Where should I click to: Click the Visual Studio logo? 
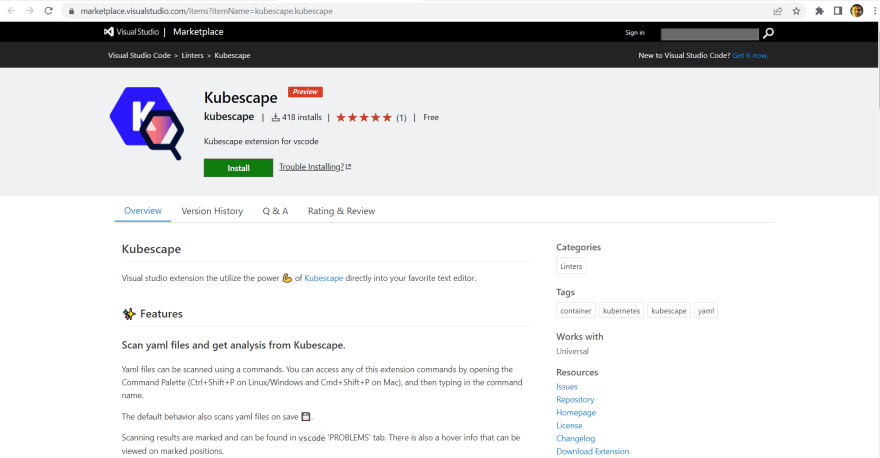pyautogui.click(x=131, y=32)
